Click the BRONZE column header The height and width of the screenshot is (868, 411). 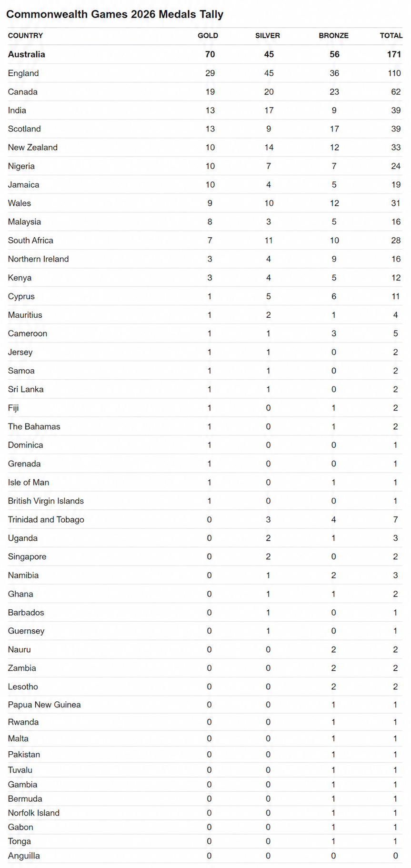point(334,36)
